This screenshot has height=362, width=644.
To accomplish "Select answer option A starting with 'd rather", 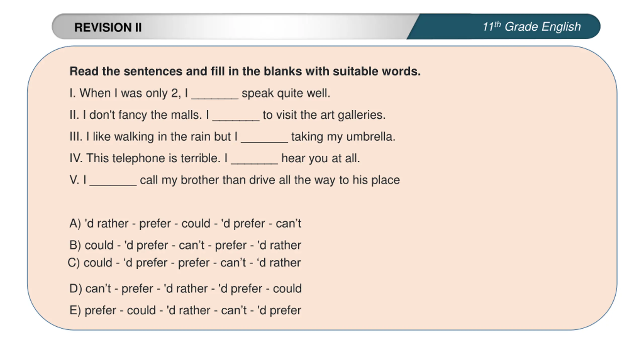I will pyautogui.click(x=185, y=223).
